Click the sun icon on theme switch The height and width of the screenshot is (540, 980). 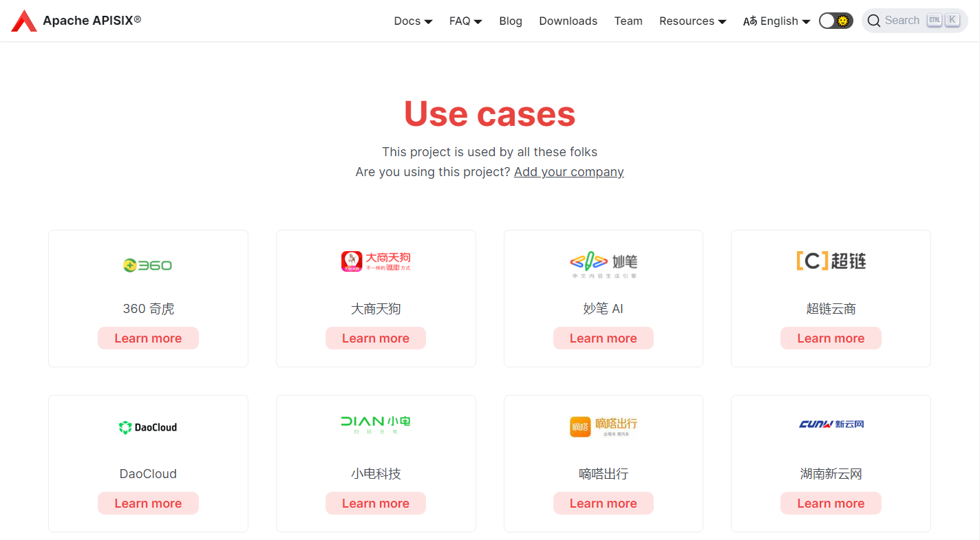tap(842, 21)
